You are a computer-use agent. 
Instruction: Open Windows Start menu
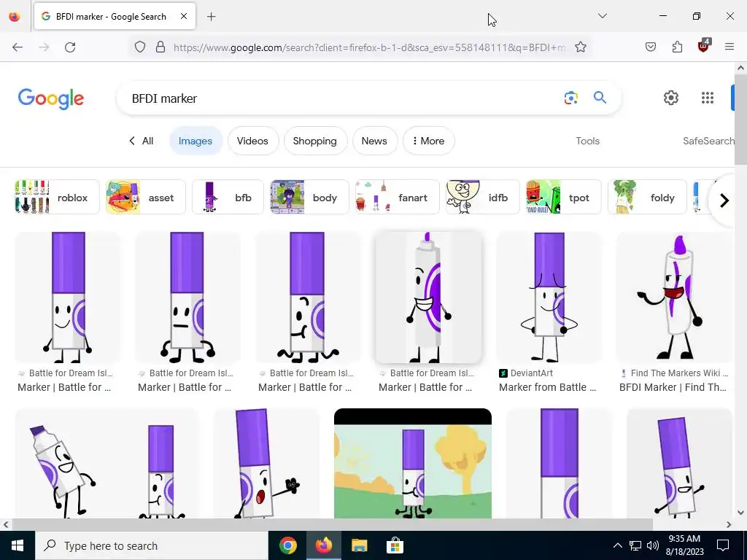(x=18, y=545)
